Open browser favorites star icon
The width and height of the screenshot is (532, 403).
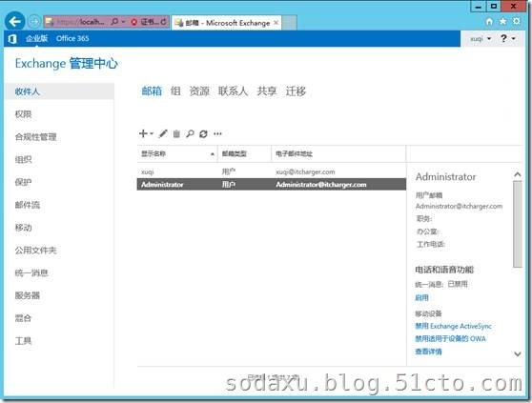502,21
